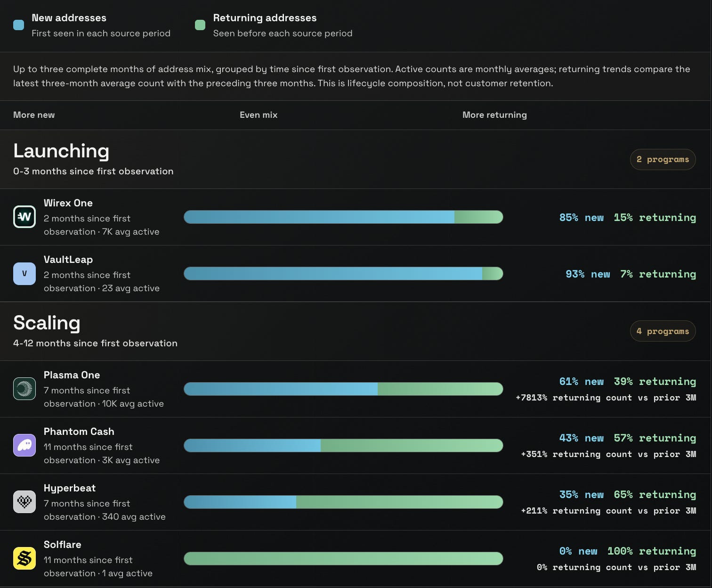Click the Solflare fully green bar
The height and width of the screenshot is (588, 712).
(x=343, y=558)
